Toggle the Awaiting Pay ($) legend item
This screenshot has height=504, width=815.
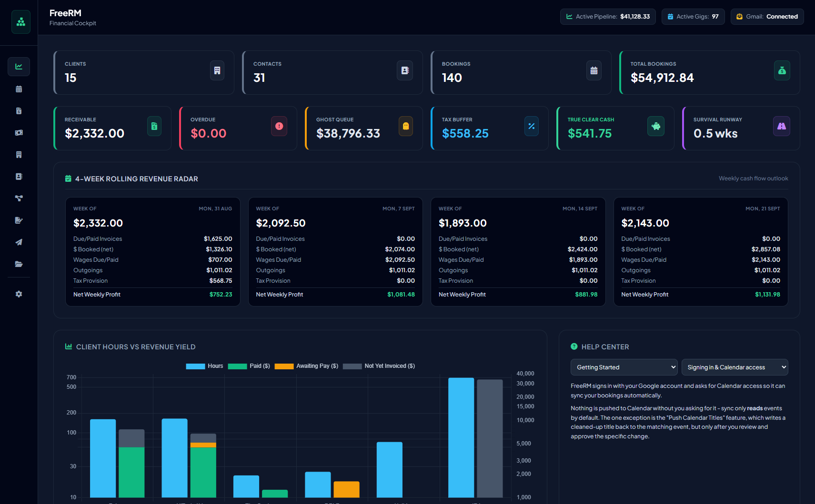306,366
